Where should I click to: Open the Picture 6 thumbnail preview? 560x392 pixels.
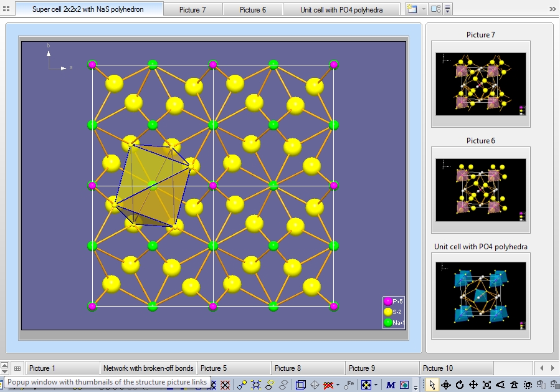click(x=480, y=189)
